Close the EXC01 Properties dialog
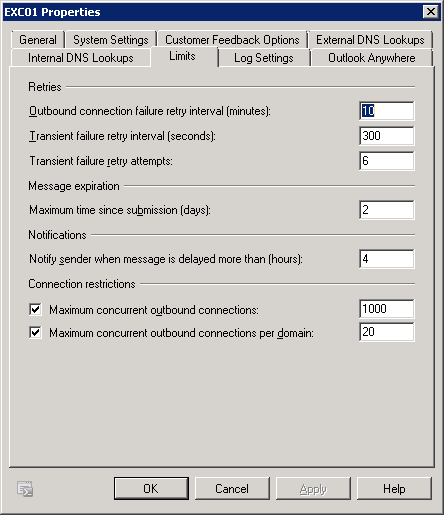The width and height of the screenshot is (444, 515). click(431, 12)
